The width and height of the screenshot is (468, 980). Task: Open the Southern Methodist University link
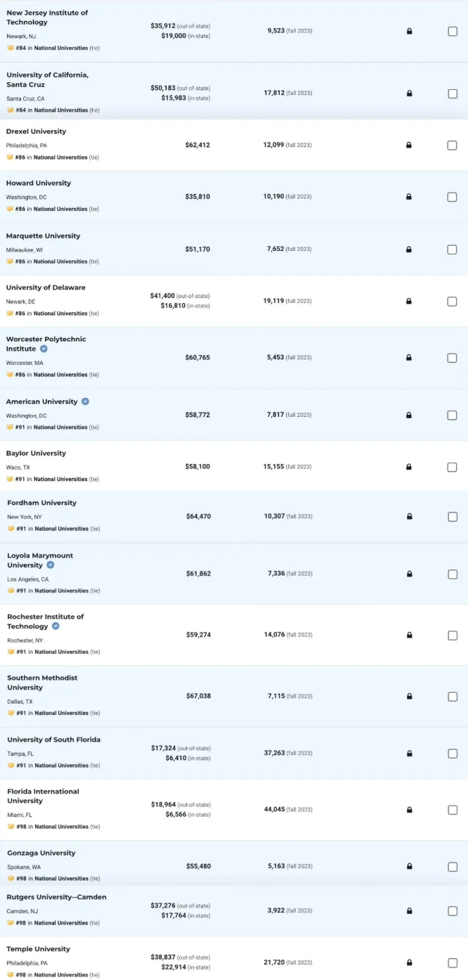pyautogui.click(x=42, y=683)
